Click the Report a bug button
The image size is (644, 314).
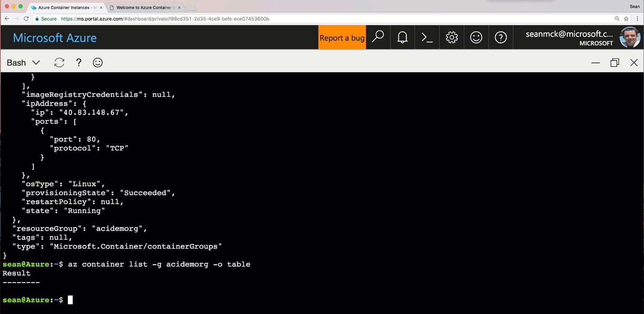click(342, 37)
